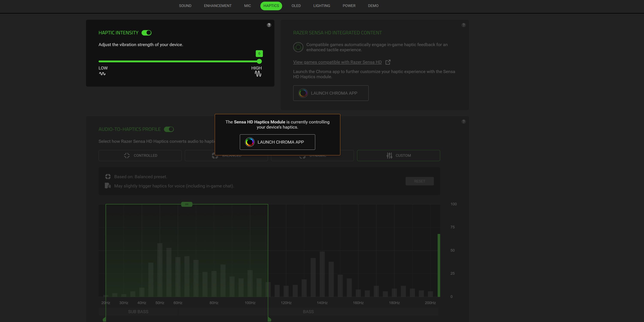The width and height of the screenshot is (644, 322).
Task: Click the SUB BASS band label
Action: coord(138,312)
